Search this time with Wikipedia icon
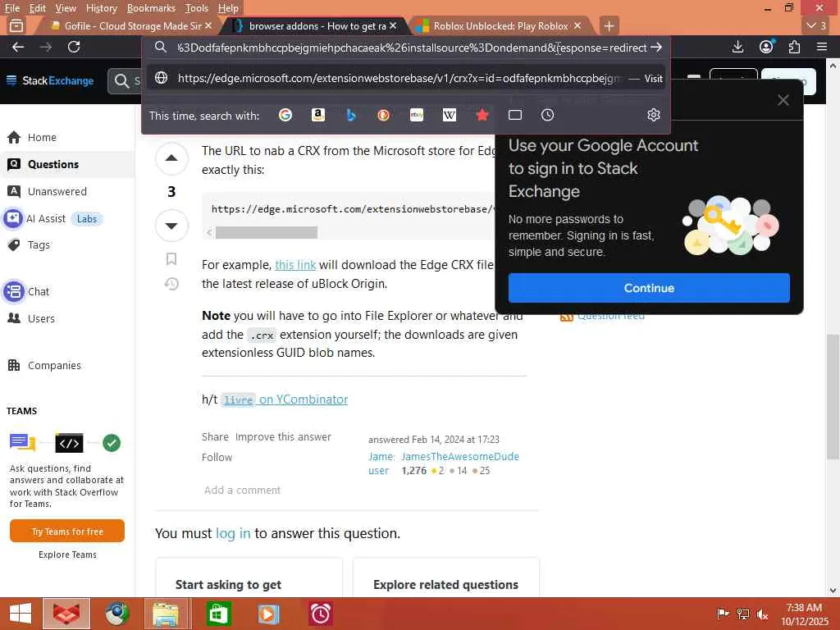The height and width of the screenshot is (630, 840). [x=450, y=115]
